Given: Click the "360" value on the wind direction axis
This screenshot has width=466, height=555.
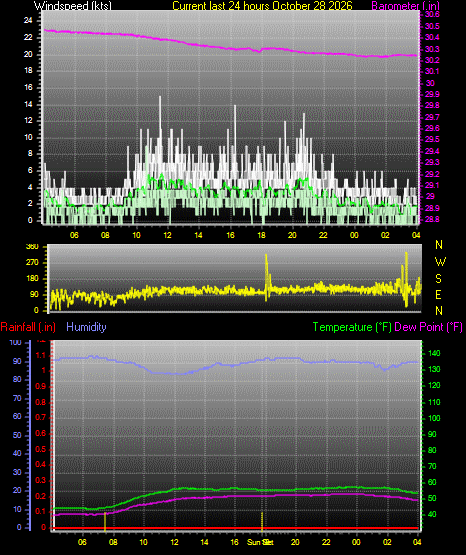Looking at the screenshot, I should point(33,247).
